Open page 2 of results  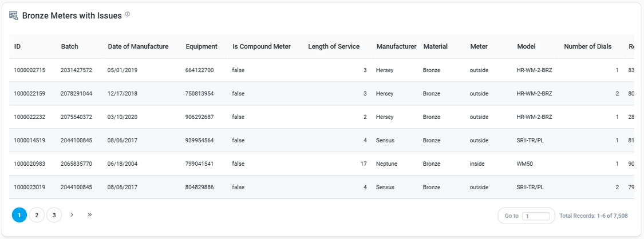(x=37, y=215)
